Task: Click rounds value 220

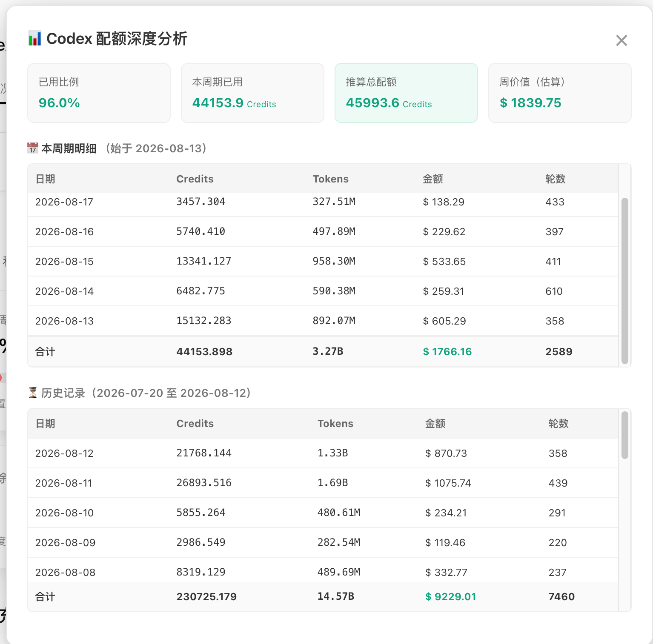Action: [x=558, y=543]
